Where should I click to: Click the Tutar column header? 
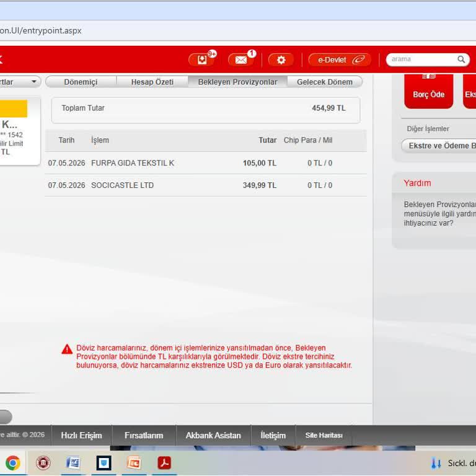[268, 140]
